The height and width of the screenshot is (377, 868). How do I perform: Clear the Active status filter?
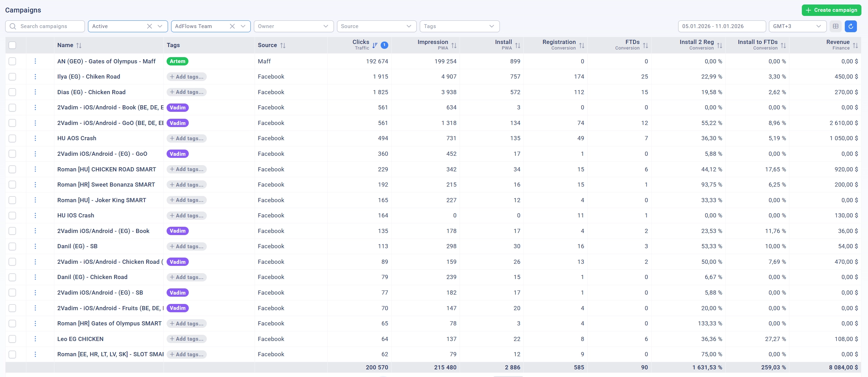coord(150,26)
